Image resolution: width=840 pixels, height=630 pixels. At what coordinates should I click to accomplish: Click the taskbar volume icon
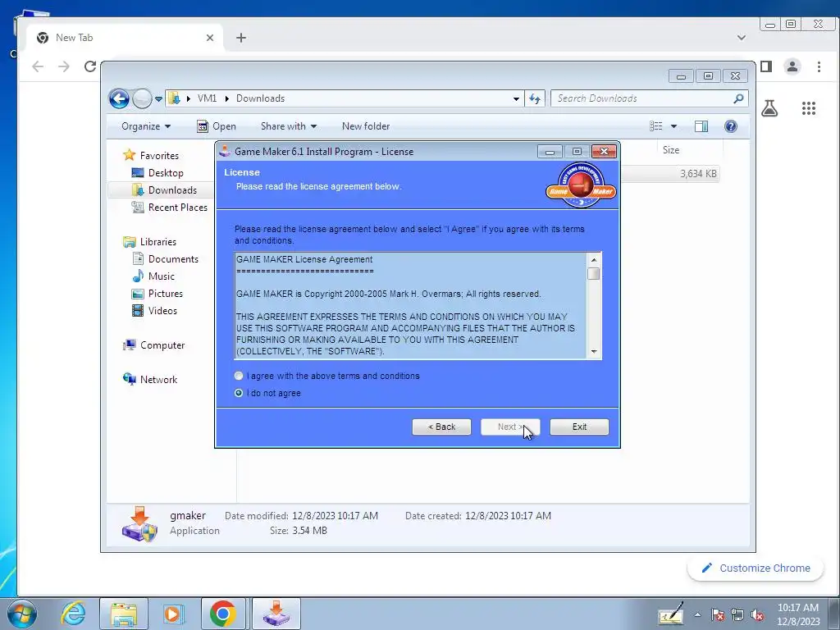(757, 615)
